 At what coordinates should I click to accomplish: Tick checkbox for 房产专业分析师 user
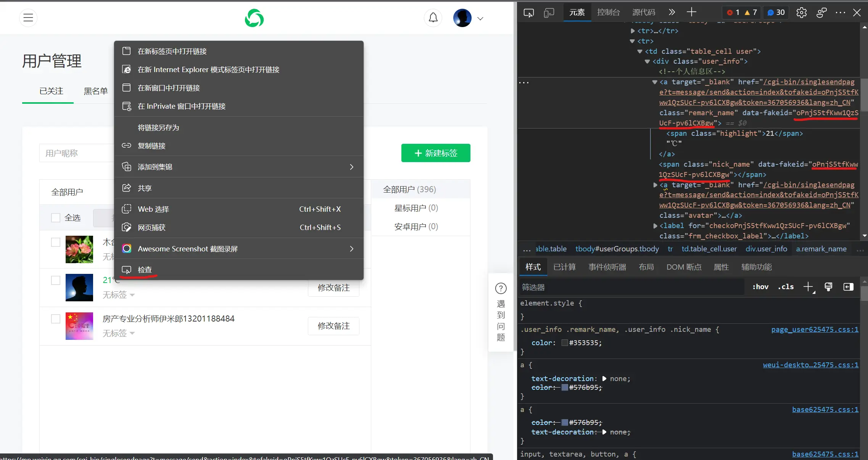point(56,318)
